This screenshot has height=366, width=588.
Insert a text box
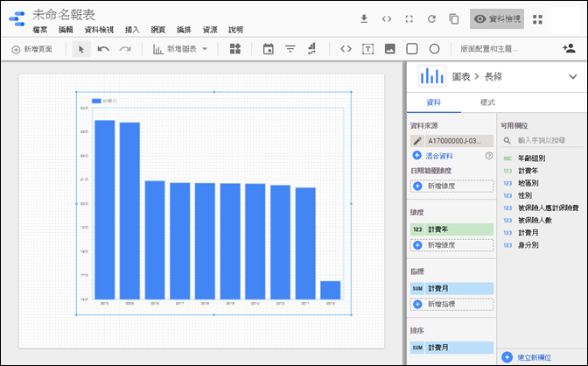(367, 49)
